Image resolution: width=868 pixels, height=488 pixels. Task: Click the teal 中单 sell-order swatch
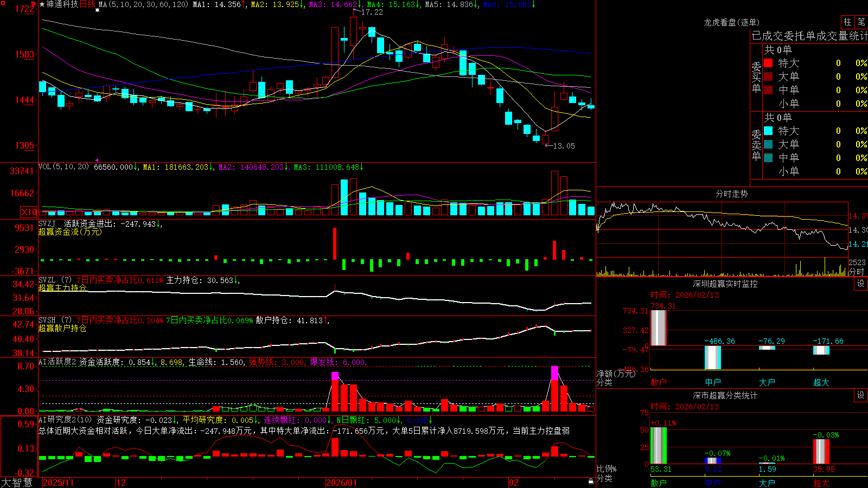[768, 158]
